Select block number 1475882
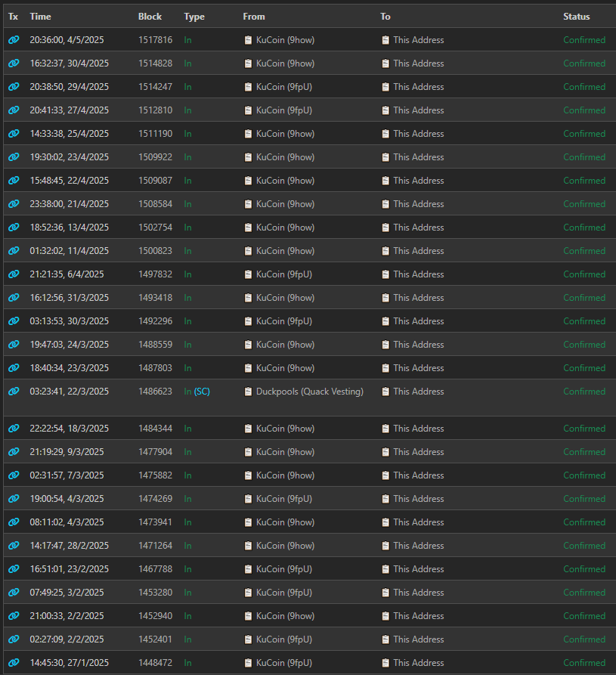Screen dimensions: 616x675 point(155,475)
